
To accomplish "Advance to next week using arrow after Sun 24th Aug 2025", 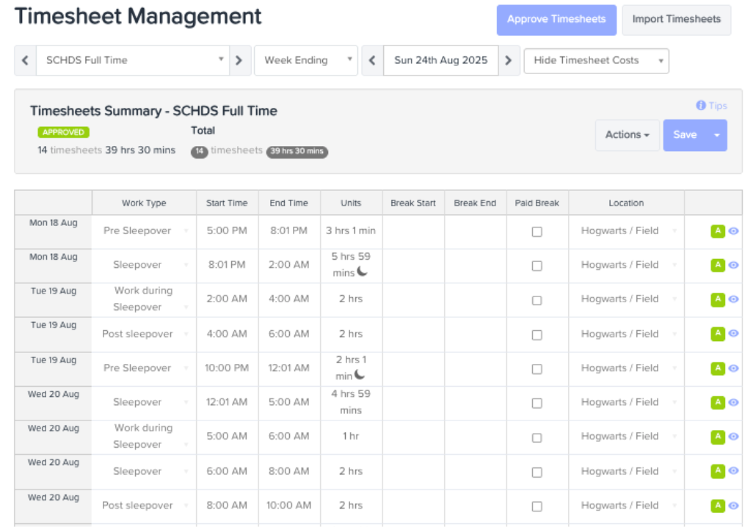I will (509, 60).
